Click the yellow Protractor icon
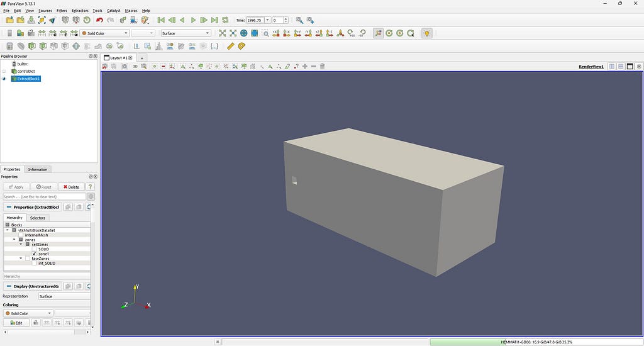Viewport: 644px width, 346px height. tap(241, 46)
